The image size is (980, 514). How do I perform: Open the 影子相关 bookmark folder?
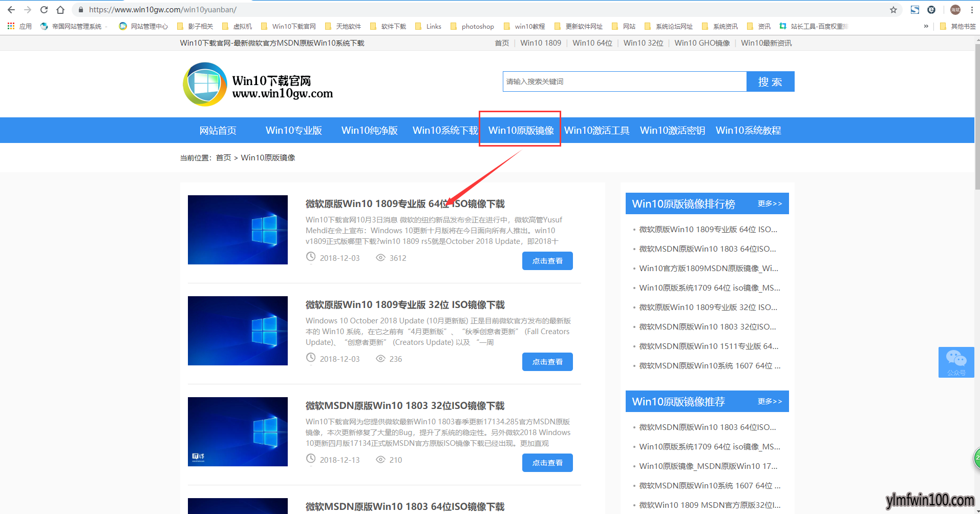[195, 26]
